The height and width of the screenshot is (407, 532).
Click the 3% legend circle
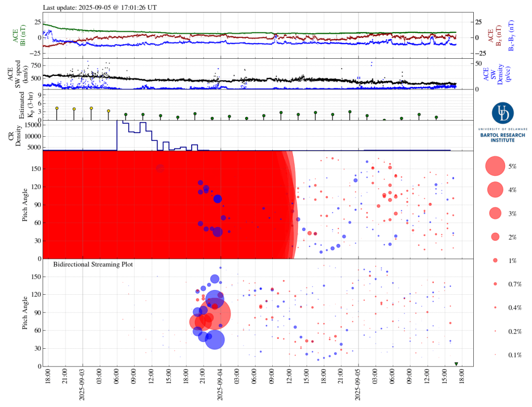pos(495,213)
